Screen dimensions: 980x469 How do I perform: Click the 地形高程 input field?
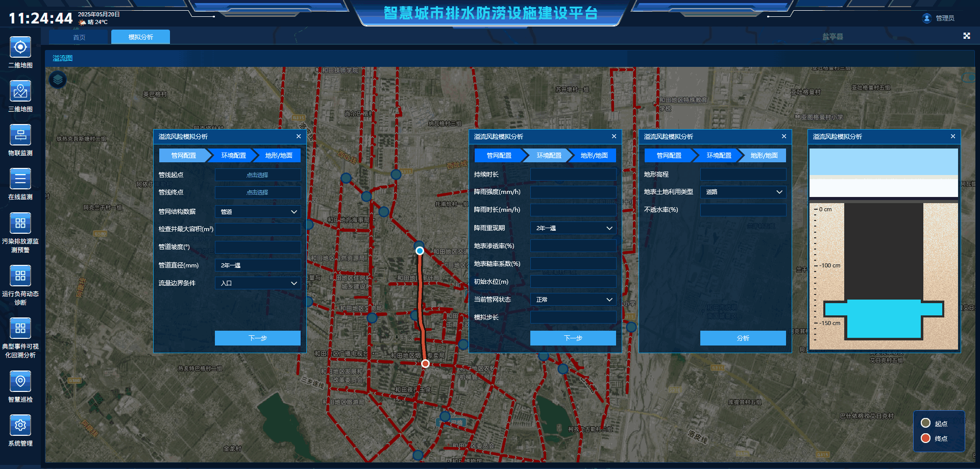pos(743,175)
